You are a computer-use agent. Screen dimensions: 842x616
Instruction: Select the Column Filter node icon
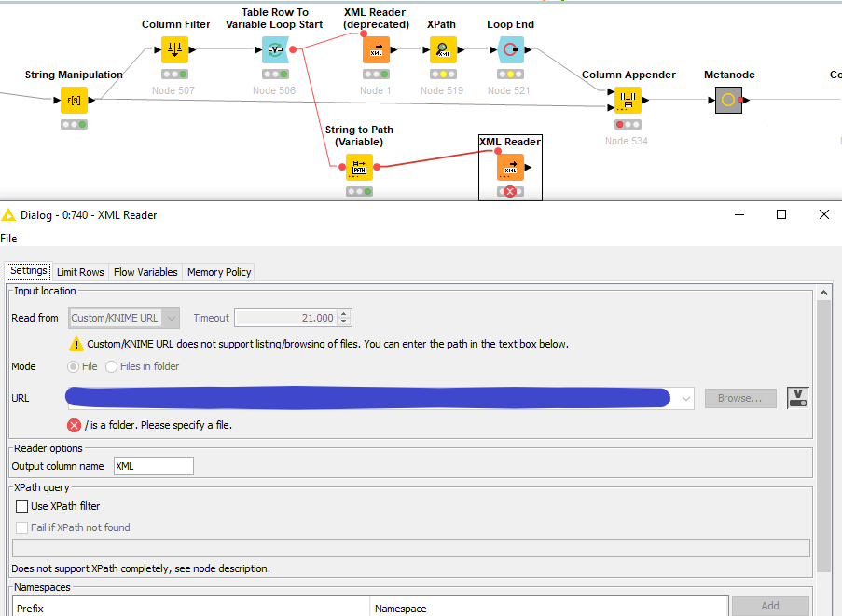point(174,50)
